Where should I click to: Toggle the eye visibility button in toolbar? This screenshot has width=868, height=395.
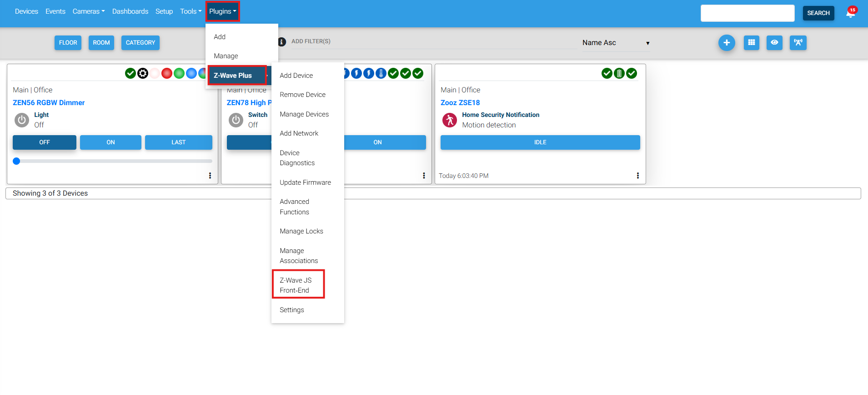click(774, 43)
